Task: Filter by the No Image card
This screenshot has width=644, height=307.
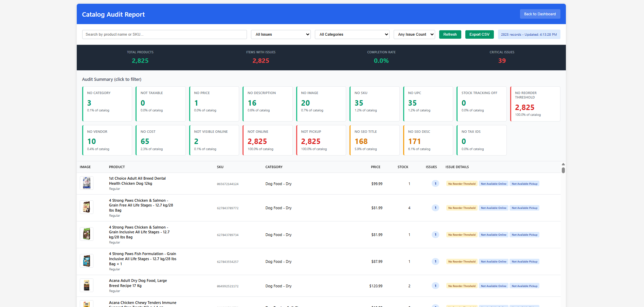Action: 321,104
